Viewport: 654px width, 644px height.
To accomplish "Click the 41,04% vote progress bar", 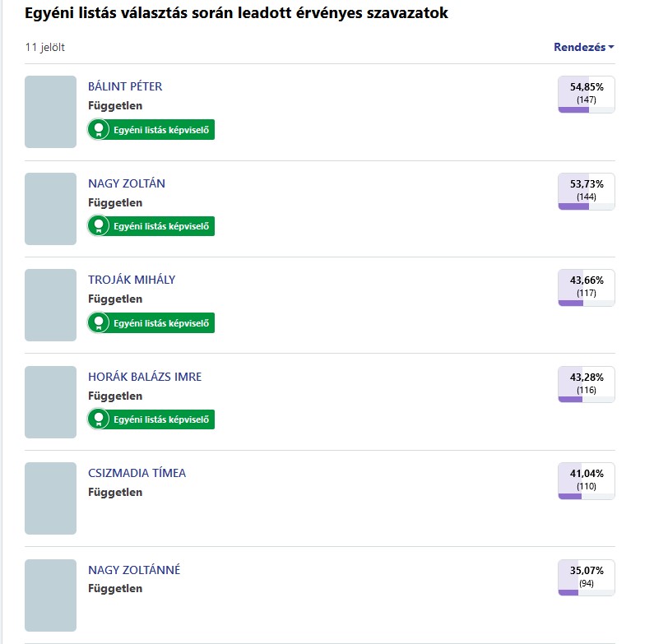I will [x=586, y=496].
